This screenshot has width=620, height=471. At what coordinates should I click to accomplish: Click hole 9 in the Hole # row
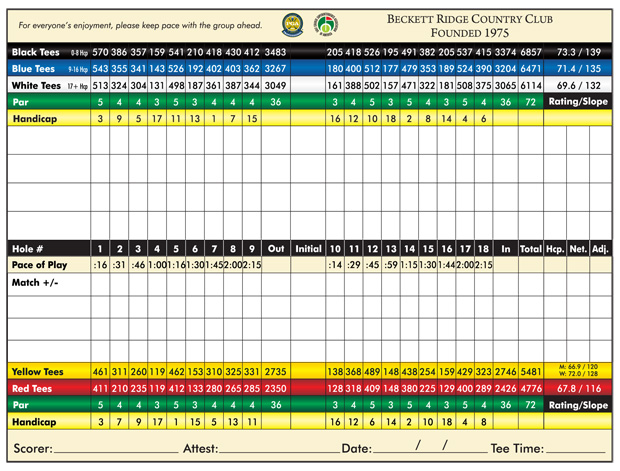coord(252,249)
